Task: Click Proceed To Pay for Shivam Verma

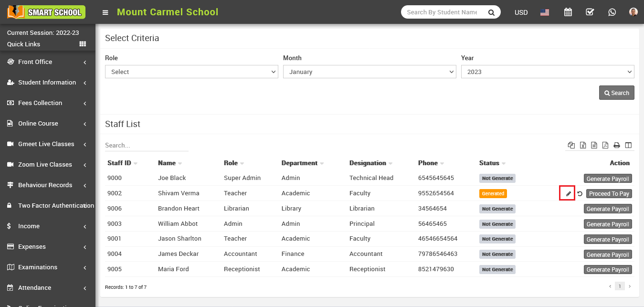Action: pyautogui.click(x=609, y=194)
